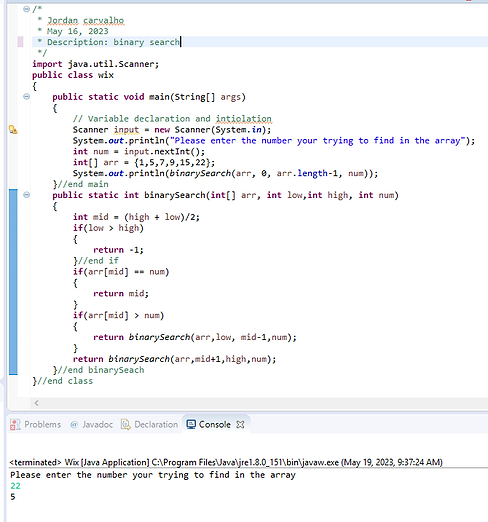Screen dimensions: 488x522
Task: Collapse the header comment block fold
Action: pyautogui.click(x=26, y=9)
